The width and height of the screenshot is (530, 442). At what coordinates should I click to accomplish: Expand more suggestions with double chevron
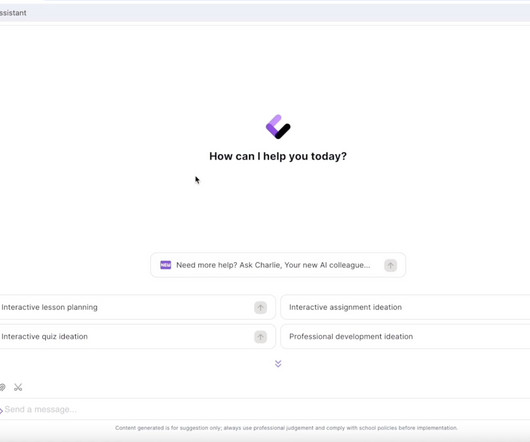tap(278, 364)
